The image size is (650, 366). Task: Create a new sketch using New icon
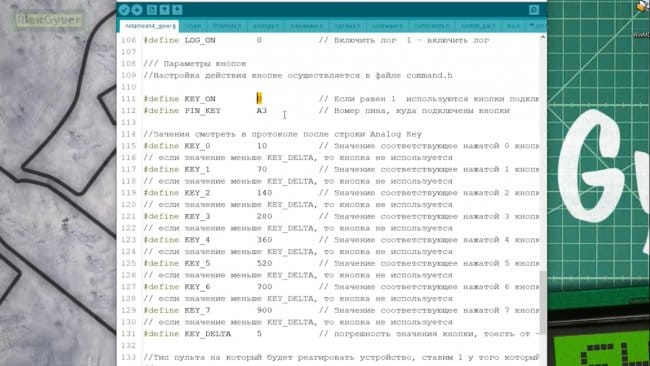tap(152, 10)
